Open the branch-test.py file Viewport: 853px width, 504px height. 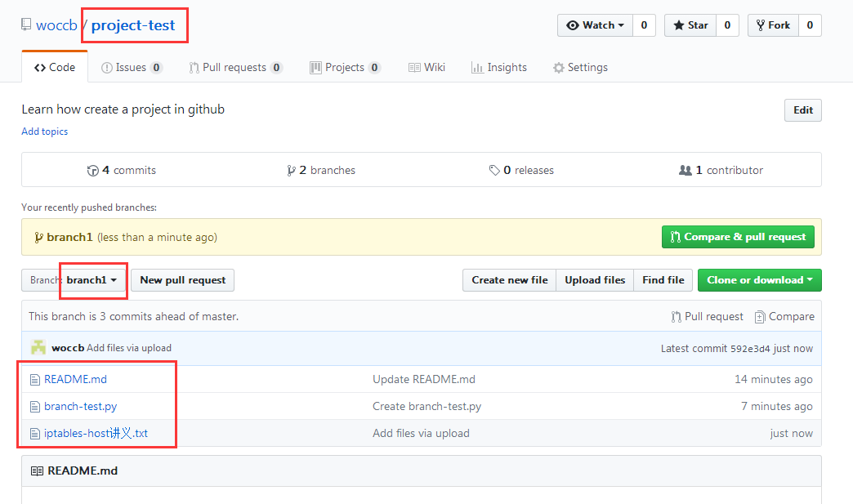tap(81, 407)
